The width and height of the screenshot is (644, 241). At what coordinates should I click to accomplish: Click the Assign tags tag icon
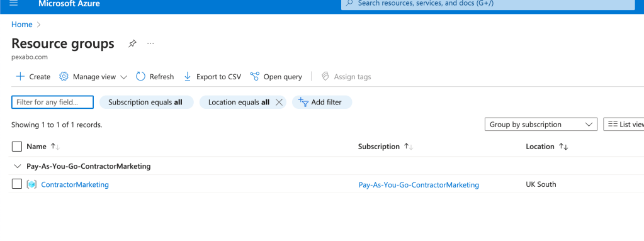[325, 76]
